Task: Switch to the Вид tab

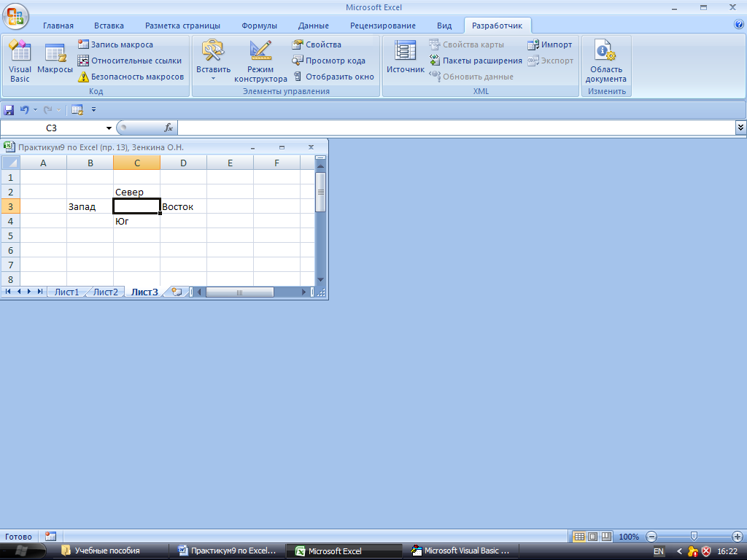Action: 444,26
